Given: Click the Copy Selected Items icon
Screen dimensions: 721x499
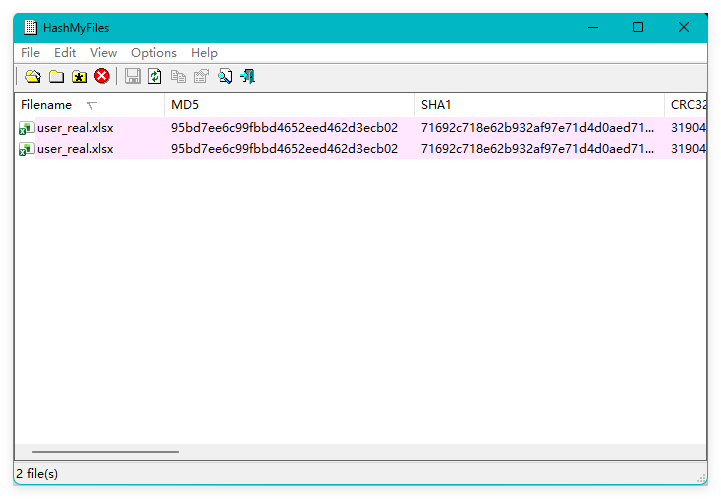Looking at the screenshot, I should click(x=178, y=76).
